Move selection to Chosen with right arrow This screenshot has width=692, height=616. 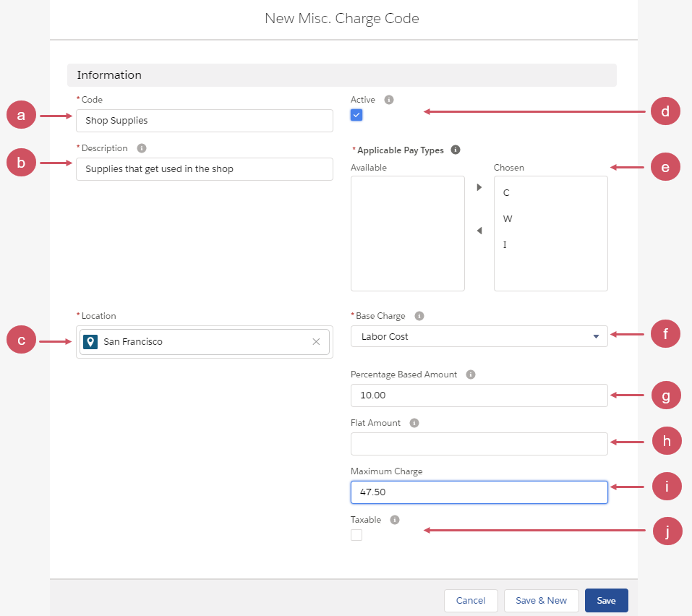(x=479, y=188)
